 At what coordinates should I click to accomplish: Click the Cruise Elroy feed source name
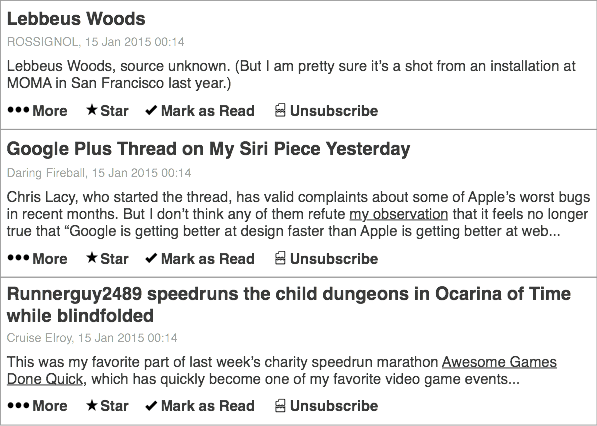point(39,338)
